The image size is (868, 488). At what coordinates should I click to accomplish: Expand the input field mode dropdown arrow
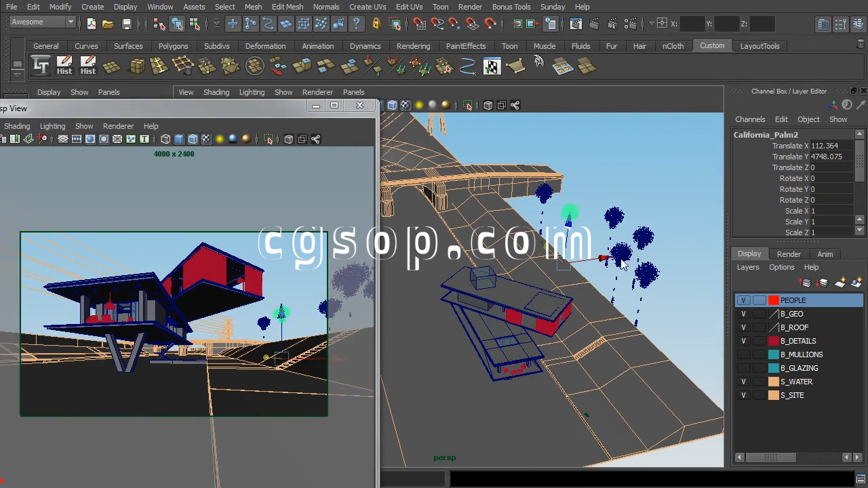(652, 24)
